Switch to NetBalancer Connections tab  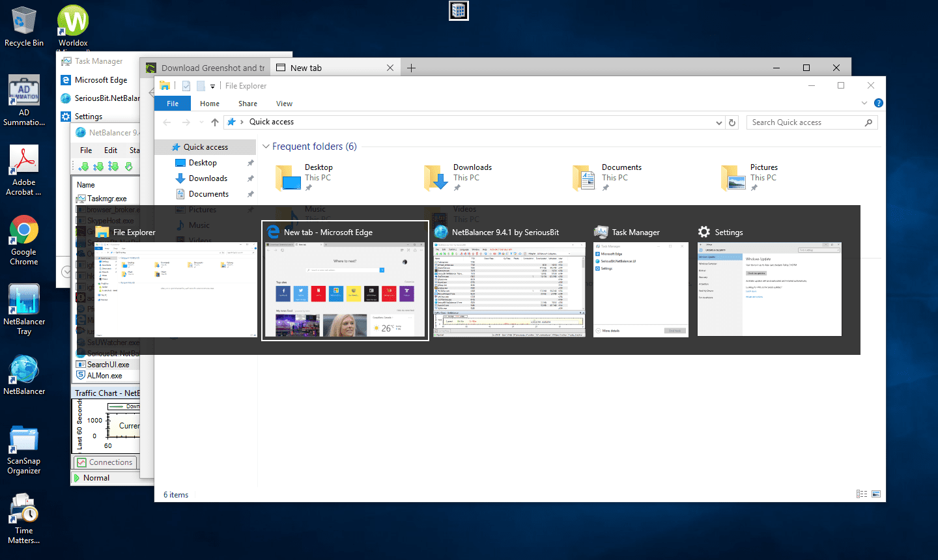click(x=105, y=462)
